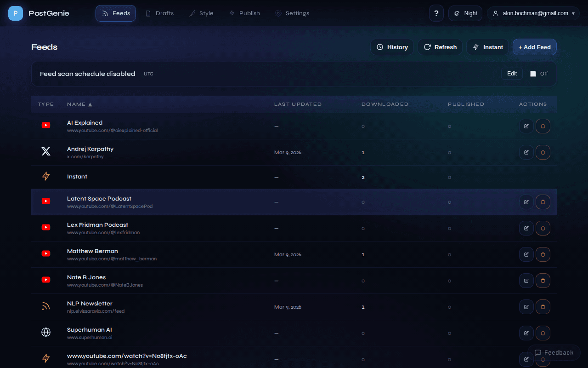This screenshot has width=588, height=368.
Task: Open the edit icon for Lex Fridman Podcast
Action: click(526, 228)
